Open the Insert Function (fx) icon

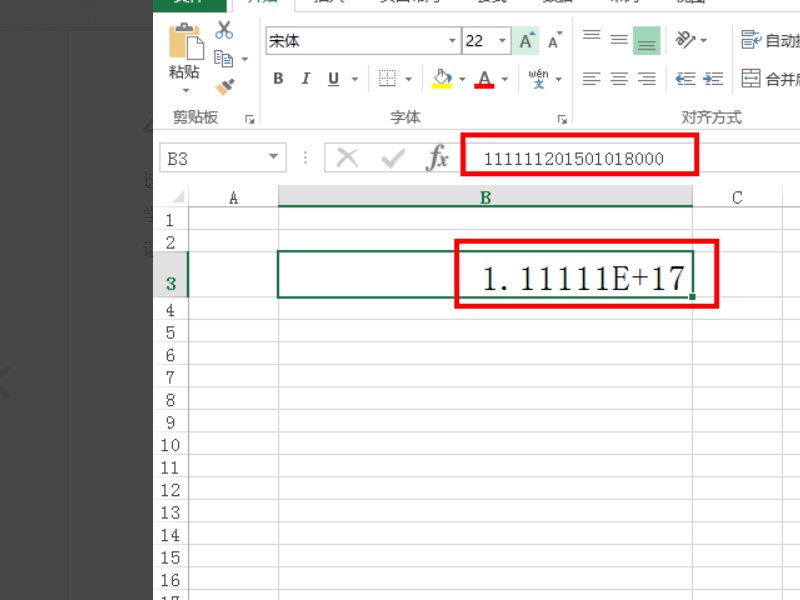439,157
